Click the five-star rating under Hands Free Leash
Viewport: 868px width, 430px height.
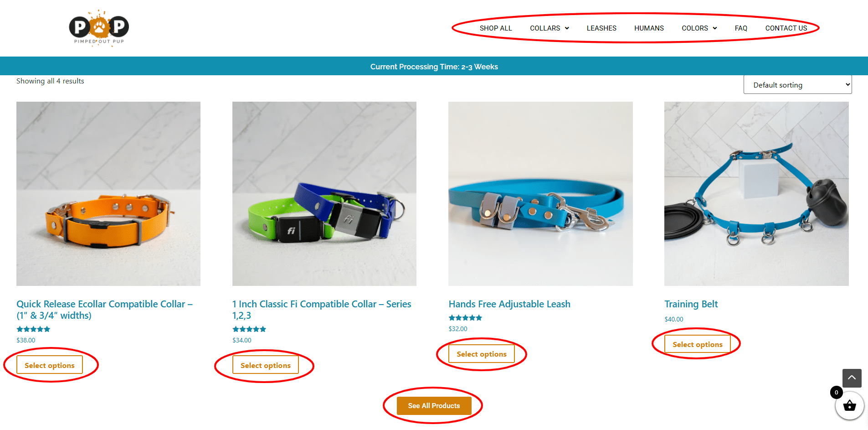465,318
